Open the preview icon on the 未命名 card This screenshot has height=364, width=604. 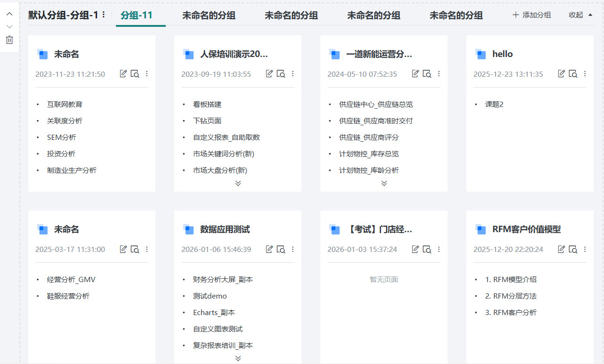click(x=135, y=73)
